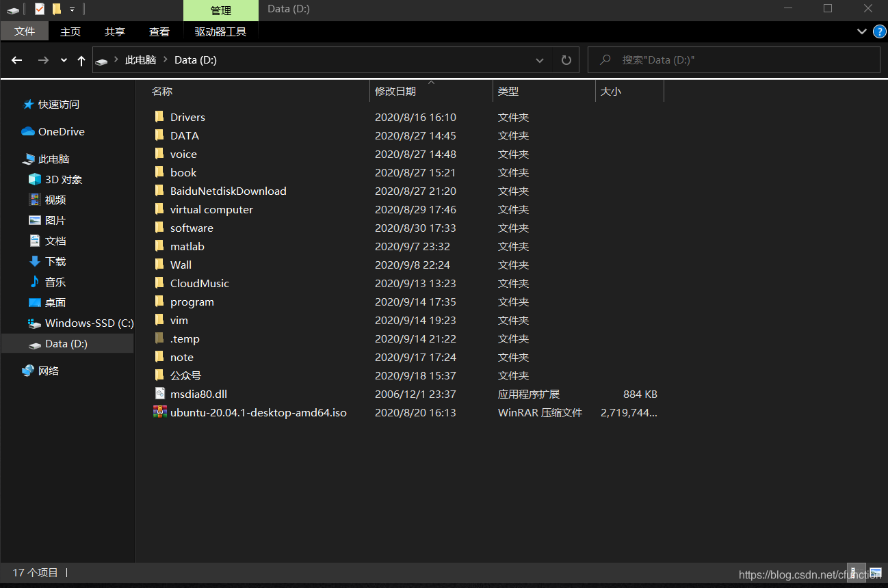888x588 pixels.
Task: Select the Wall folder icon
Action: point(159,265)
